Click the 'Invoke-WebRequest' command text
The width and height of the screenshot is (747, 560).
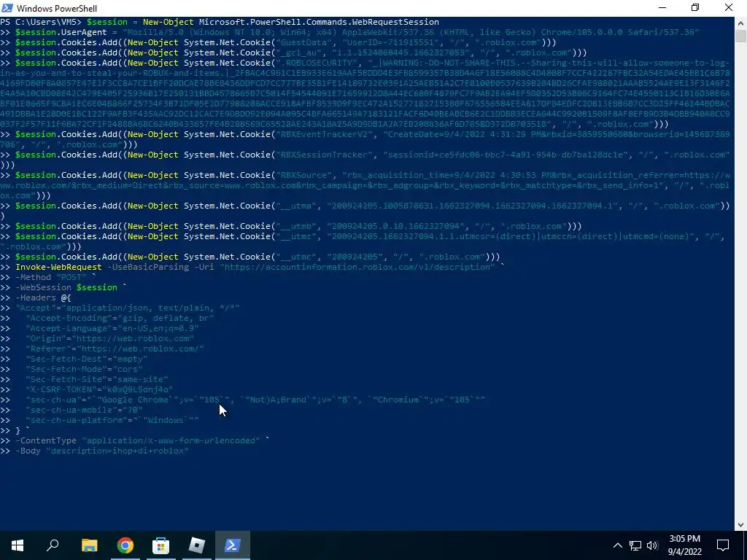click(x=58, y=267)
